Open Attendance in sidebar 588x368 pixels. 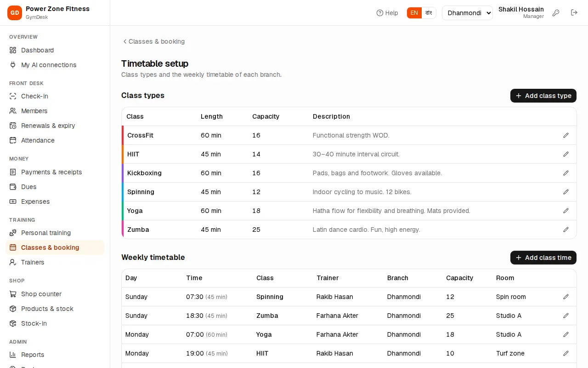tap(55, 140)
